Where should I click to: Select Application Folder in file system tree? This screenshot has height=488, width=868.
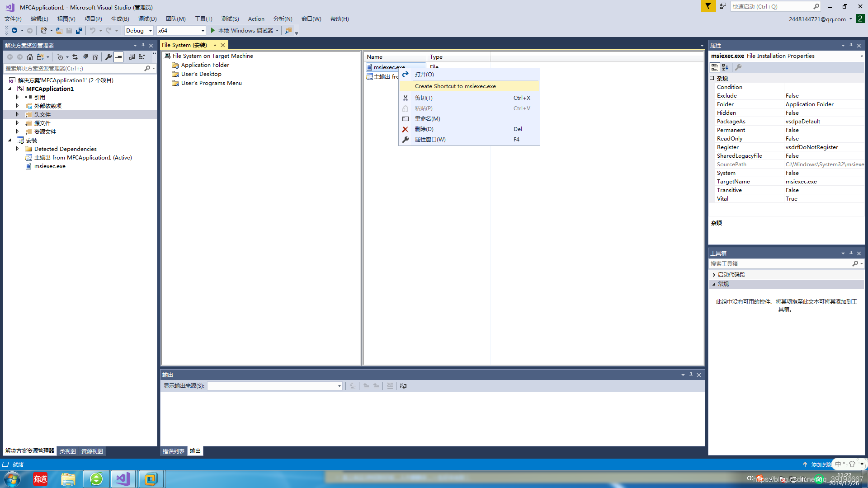point(205,65)
